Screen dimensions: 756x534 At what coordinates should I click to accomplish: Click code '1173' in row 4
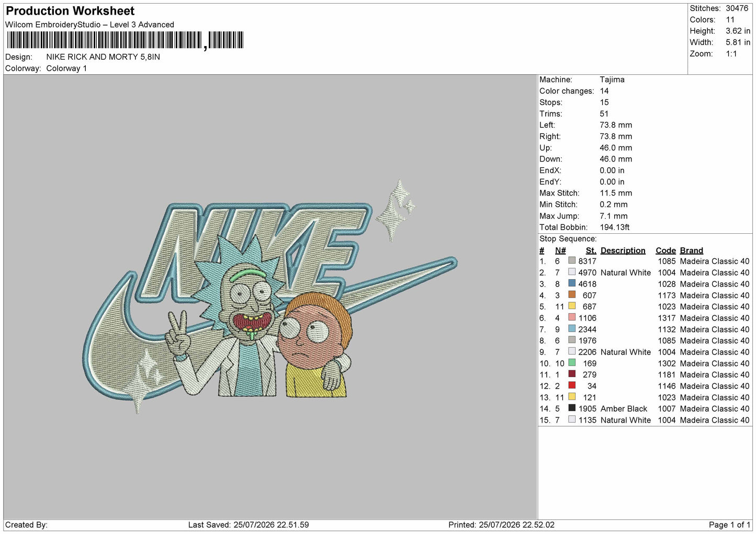[x=667, y=296]
